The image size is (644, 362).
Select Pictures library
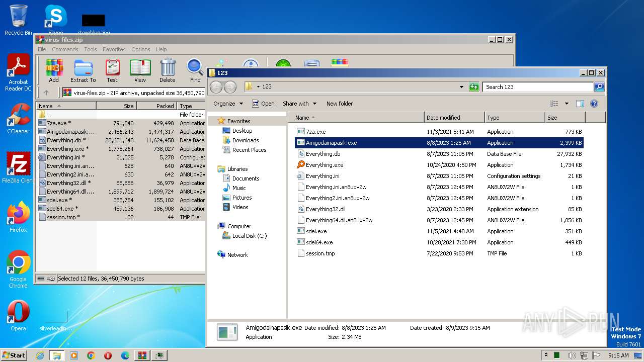tap(242, 198)
